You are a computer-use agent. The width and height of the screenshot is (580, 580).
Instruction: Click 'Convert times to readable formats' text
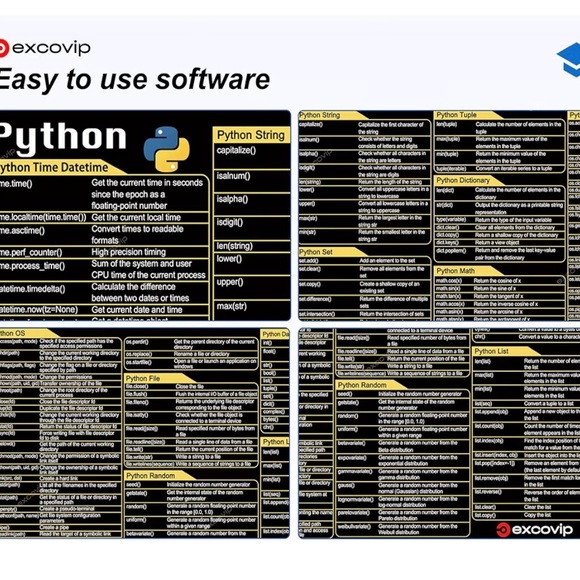tap(137, 235)
